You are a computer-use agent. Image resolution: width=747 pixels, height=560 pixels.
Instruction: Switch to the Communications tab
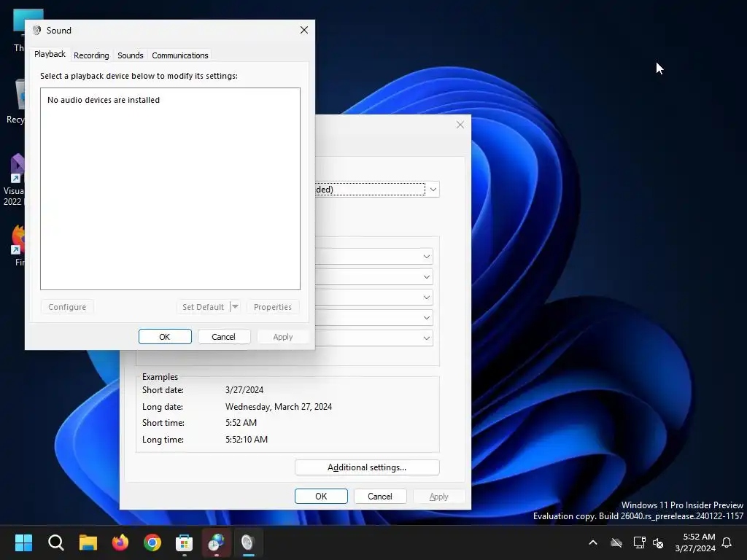pyautogui.click(x=180, y=55)
